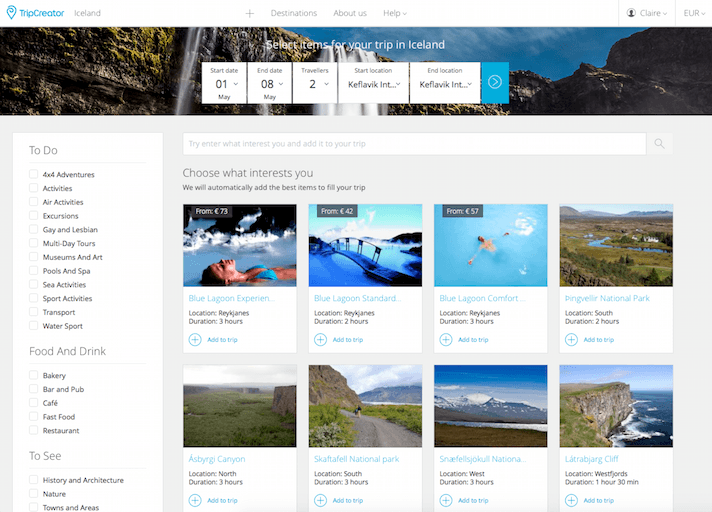
Task: Open the End location dropdown
Action: click(445, 83)
